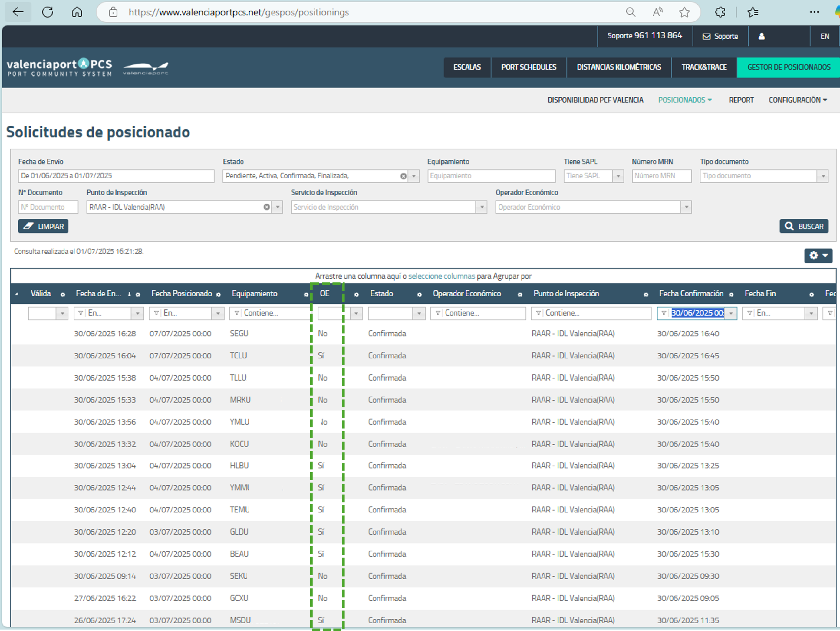Image resolution: width=840 pixels, height=631 pixels.
Task: Expand the Estado dropdown arrow in search form
Action: [x=414, y=176]
